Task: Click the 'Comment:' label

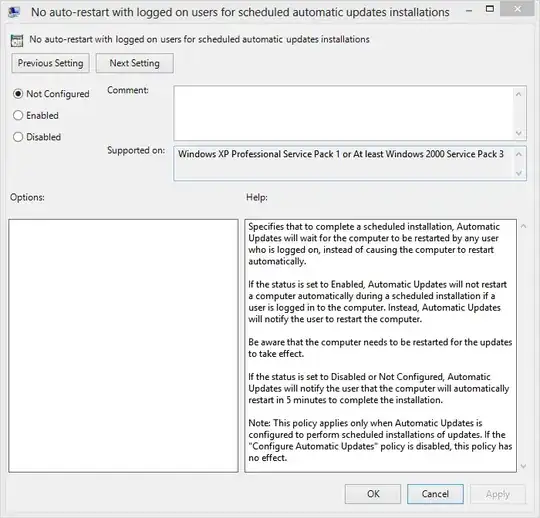Action: (128, 90)
